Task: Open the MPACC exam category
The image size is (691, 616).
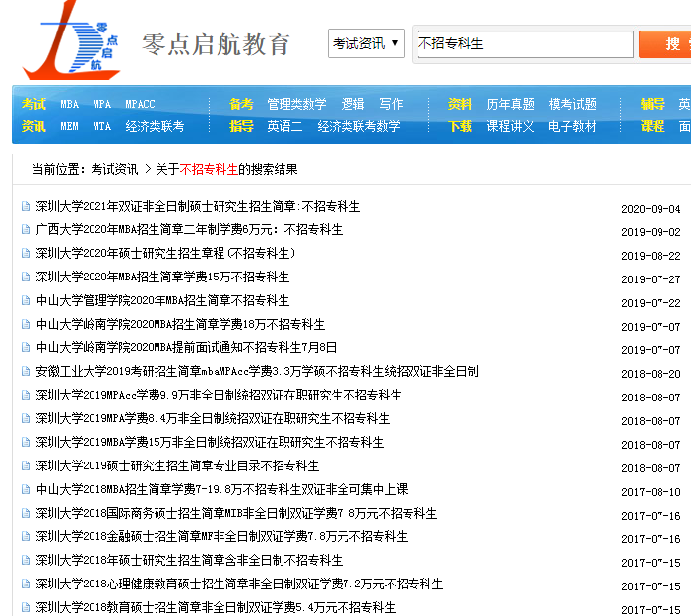Action: click(x=140, y=104)
